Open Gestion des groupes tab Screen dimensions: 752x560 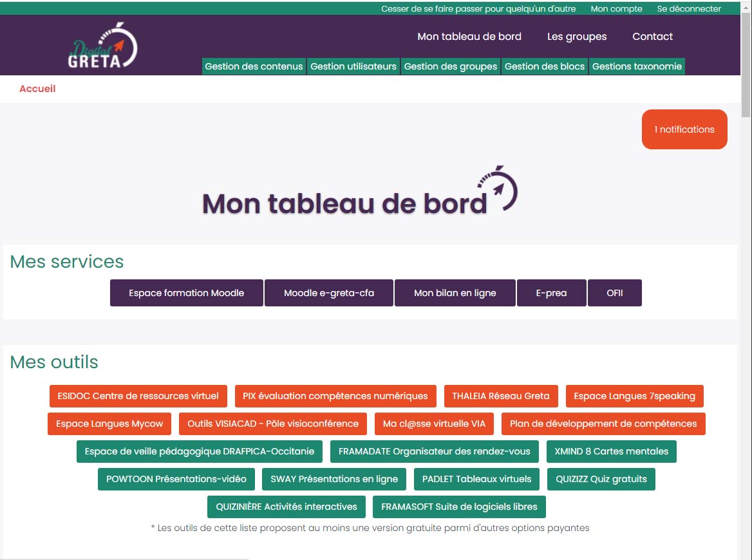(450, 66)
